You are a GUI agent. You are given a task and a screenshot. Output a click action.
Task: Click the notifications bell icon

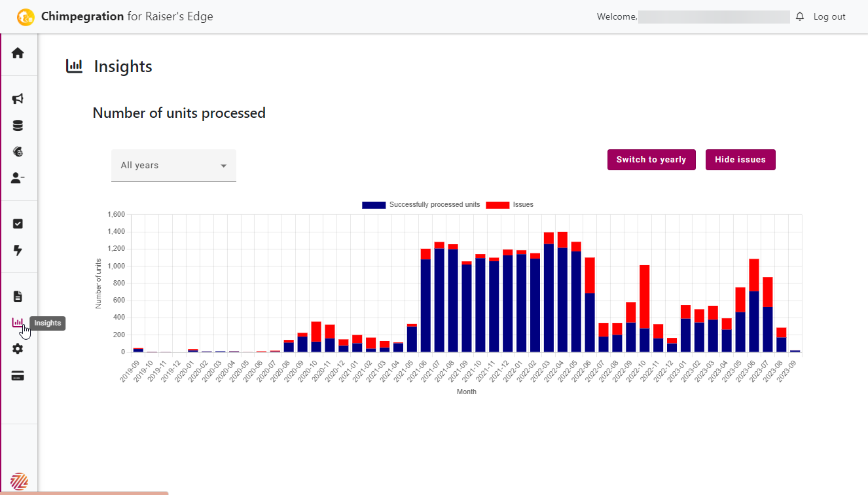click(800, 17)
